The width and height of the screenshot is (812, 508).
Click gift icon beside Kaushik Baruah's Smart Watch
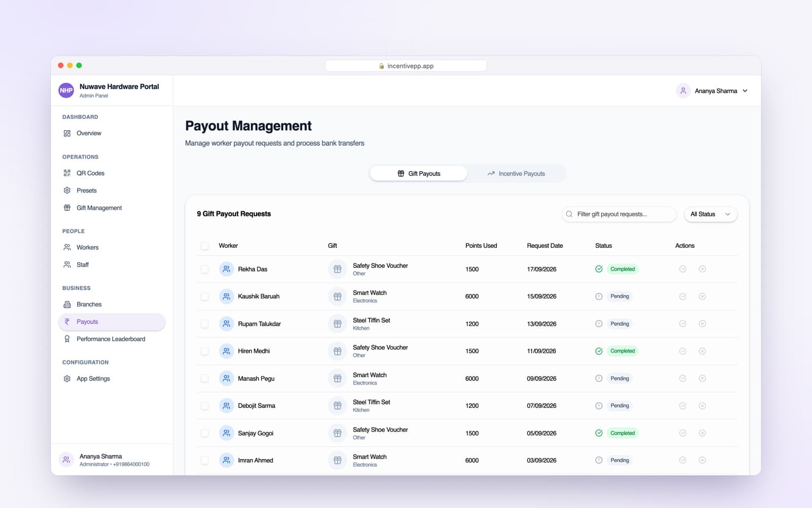click(337, 296)
